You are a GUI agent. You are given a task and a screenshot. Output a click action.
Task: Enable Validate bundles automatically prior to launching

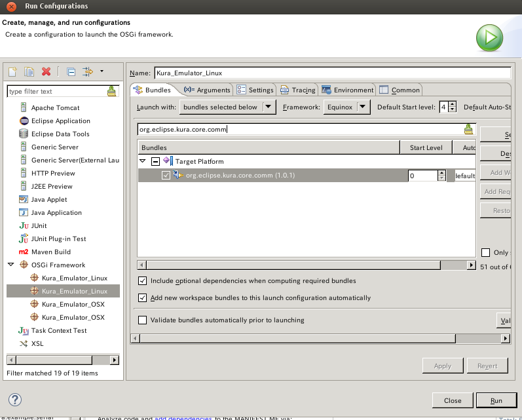[143, 320]
